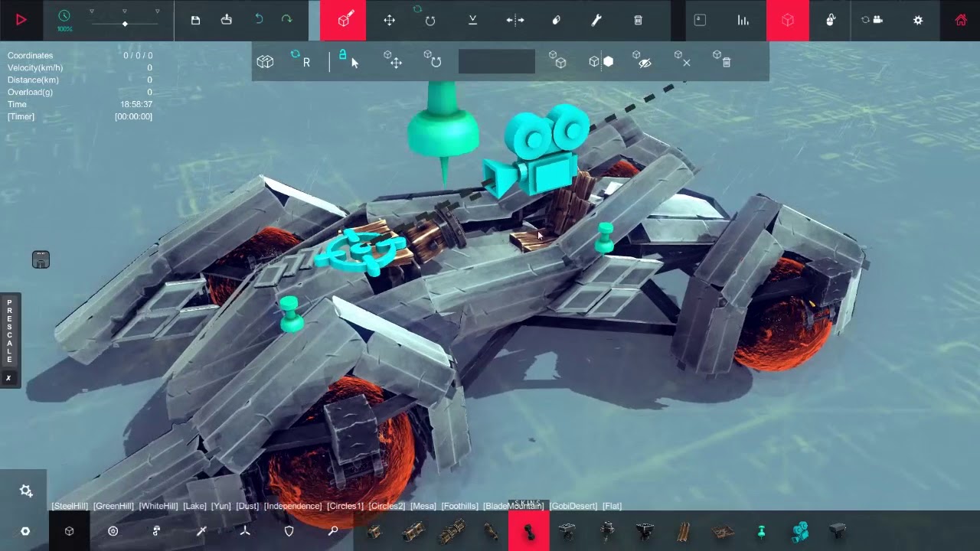Select the wrench key mapper tool

(x=596, y=21)
